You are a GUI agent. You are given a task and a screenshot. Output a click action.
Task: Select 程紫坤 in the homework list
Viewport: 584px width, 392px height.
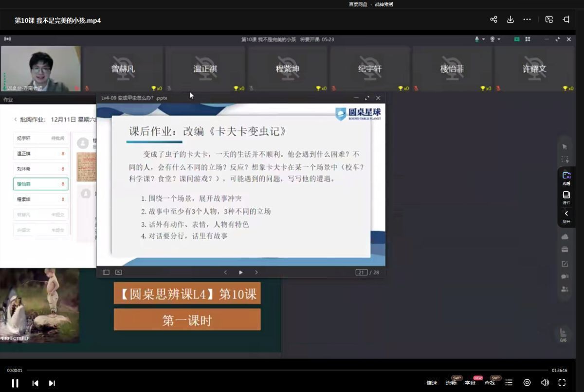click(x=41, y=199)
